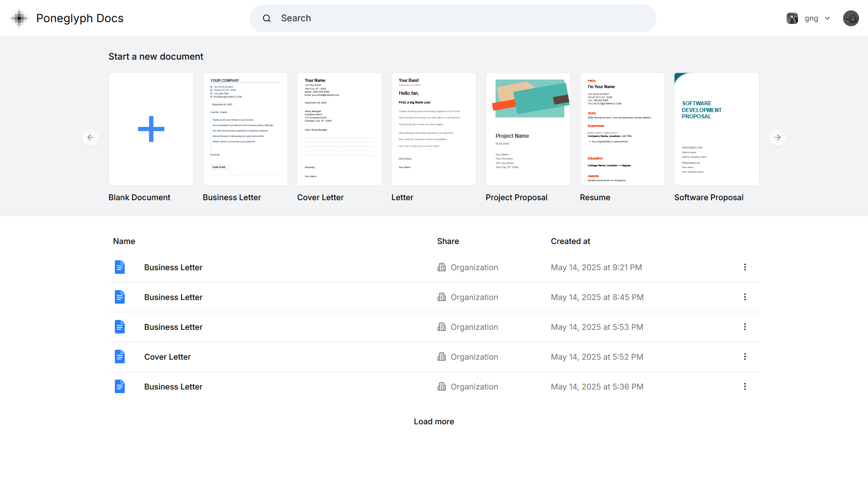Image resolution: width=868 pixels, height=488 pixels.
Task: Click the date May 14, 2025 at 9:21 PM
Action: (596, 267)
